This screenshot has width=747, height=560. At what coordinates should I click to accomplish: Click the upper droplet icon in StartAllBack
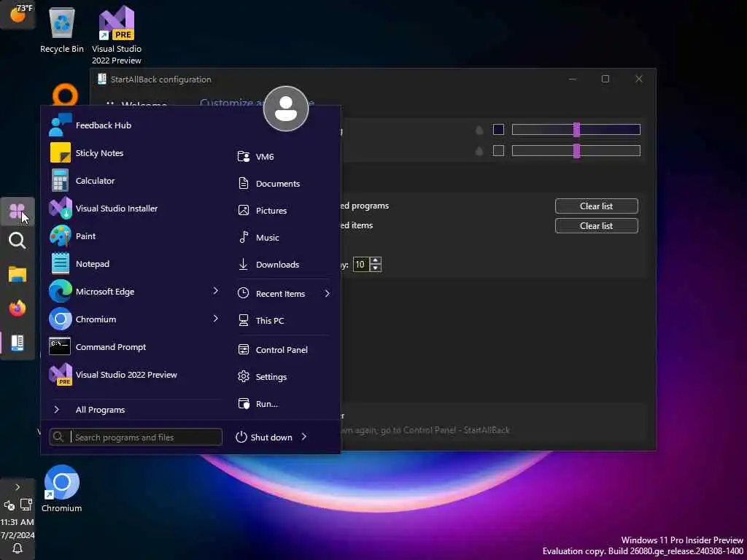click(479, 130)
